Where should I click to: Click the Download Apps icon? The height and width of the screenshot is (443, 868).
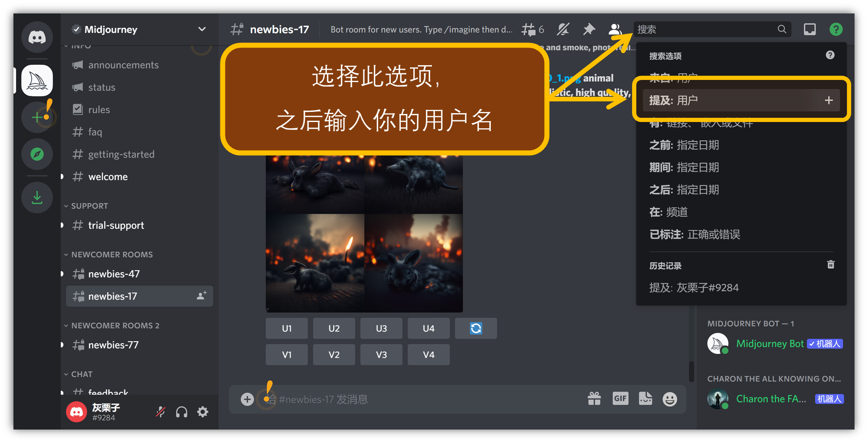click(37, 198)
